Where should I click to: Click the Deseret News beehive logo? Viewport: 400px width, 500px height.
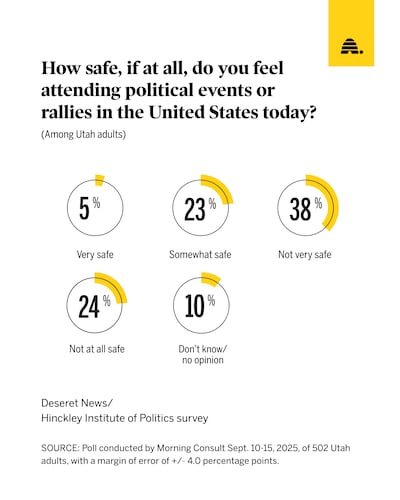352,46
